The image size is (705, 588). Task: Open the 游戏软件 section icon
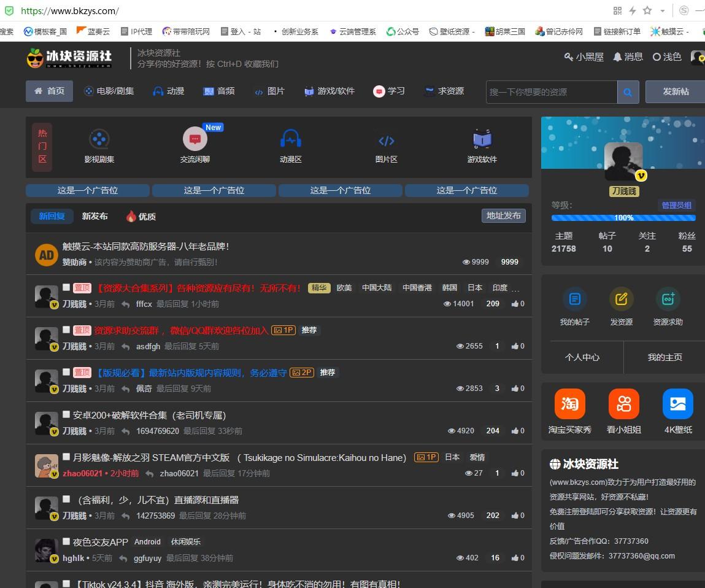[x=482, y=140]
